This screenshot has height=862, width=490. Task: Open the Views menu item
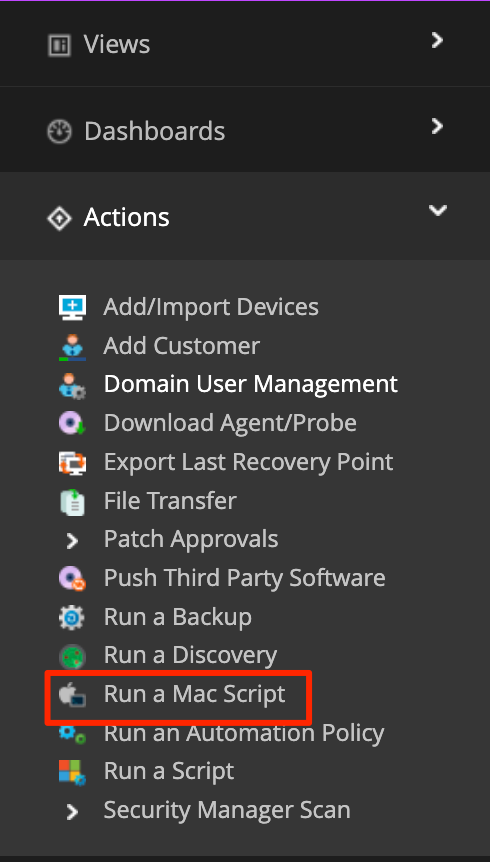click(117, 44)
